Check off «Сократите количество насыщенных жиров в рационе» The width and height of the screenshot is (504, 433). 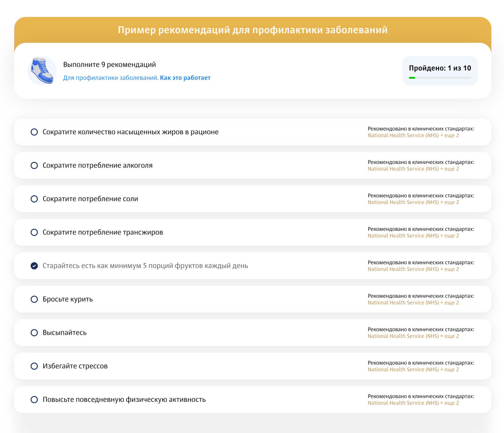point(34,132)
